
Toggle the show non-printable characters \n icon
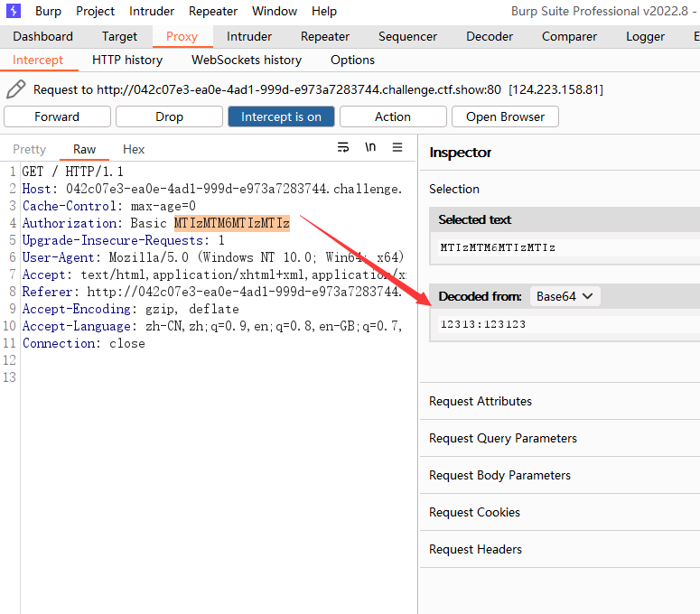click(370, 147)
